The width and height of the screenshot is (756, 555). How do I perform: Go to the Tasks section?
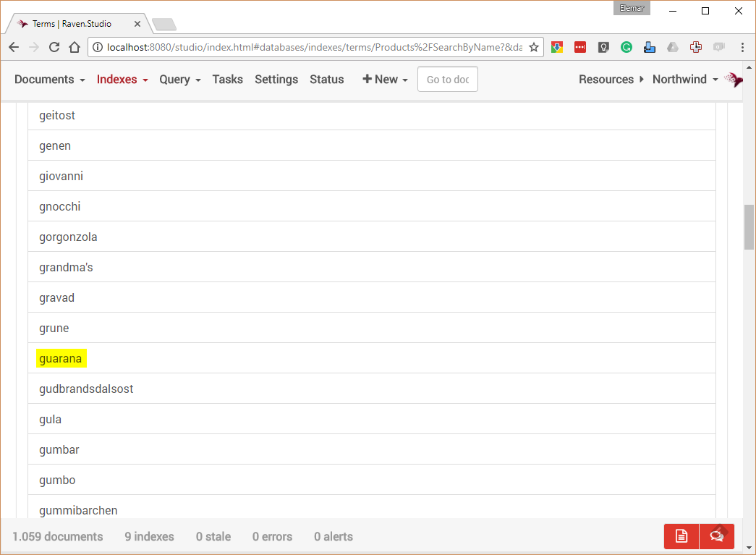click(x=228, y=80)
